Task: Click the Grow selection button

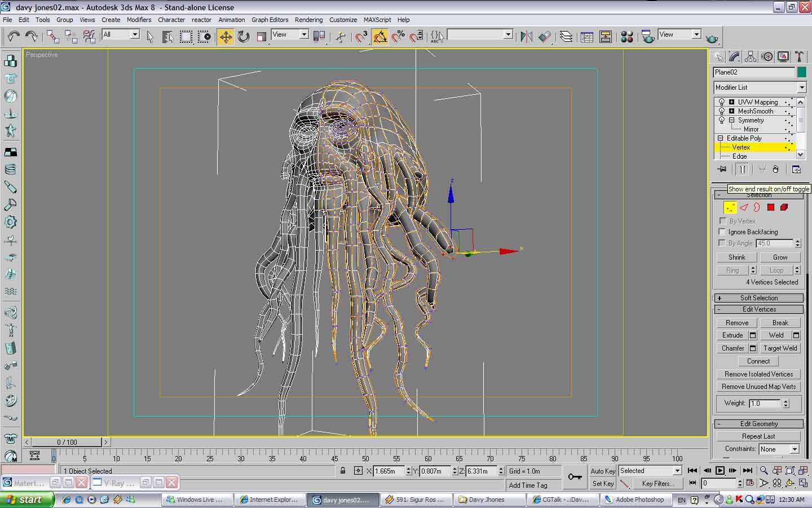Action: pyautogui.click(x=780, y=257)
